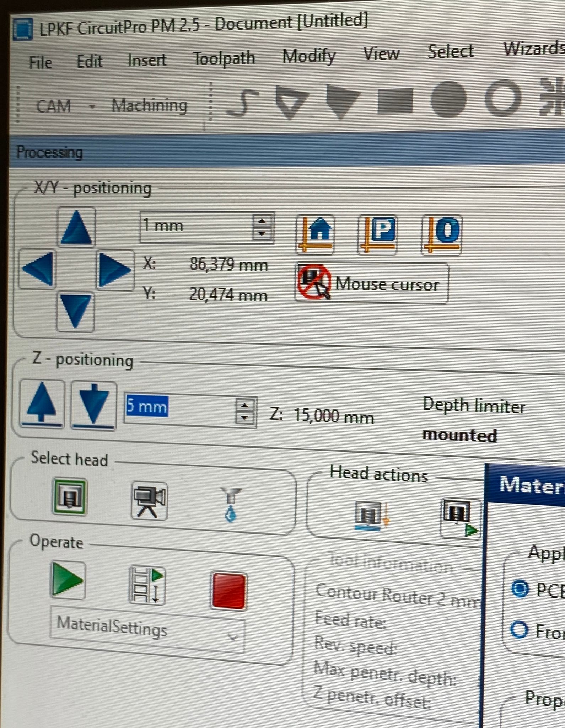Click the X coordinate value 86,379 mm
Image resolution: width=565 pixels, height=728 pixels.
[x=228, y=265]
